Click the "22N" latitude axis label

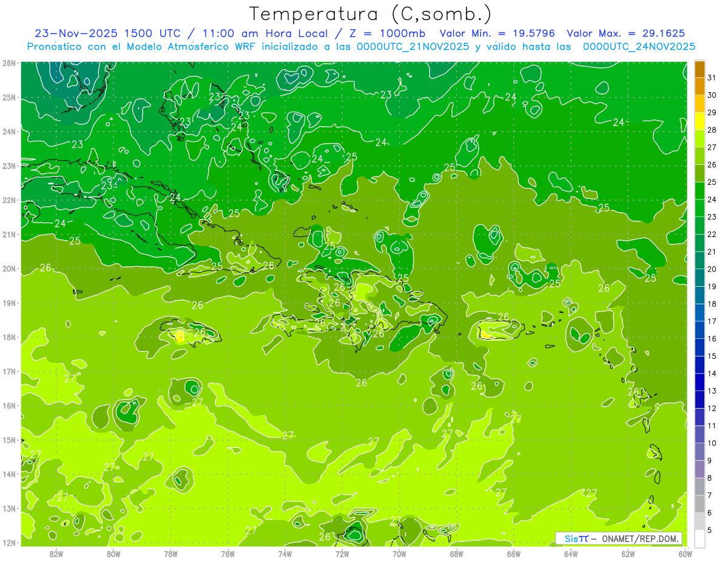9,200
